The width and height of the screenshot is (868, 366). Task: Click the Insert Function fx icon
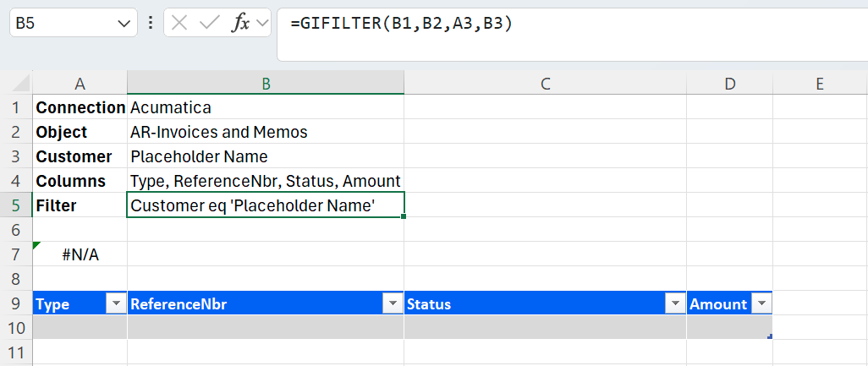[x=240, y=24]
